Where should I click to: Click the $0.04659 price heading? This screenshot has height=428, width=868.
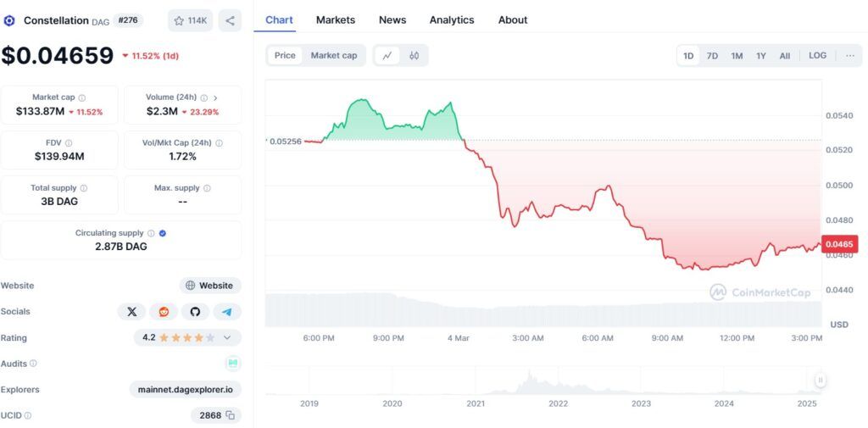(x=57, y=55)
